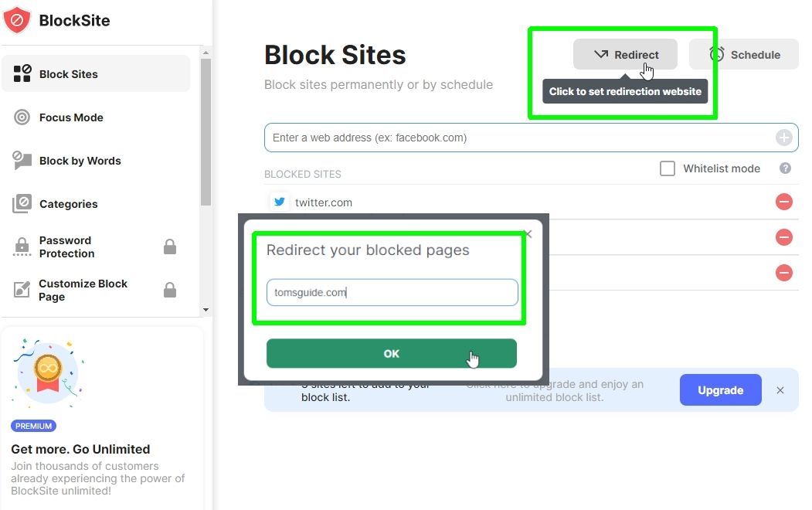Viewport: 812px width, 510px height.
Task: Close the redirect dialog with the X
Action: tap(528, 234)
